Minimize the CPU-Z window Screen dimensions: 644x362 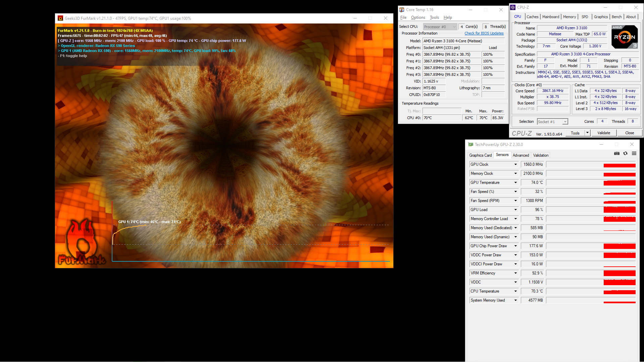click(x=605, y=7)
